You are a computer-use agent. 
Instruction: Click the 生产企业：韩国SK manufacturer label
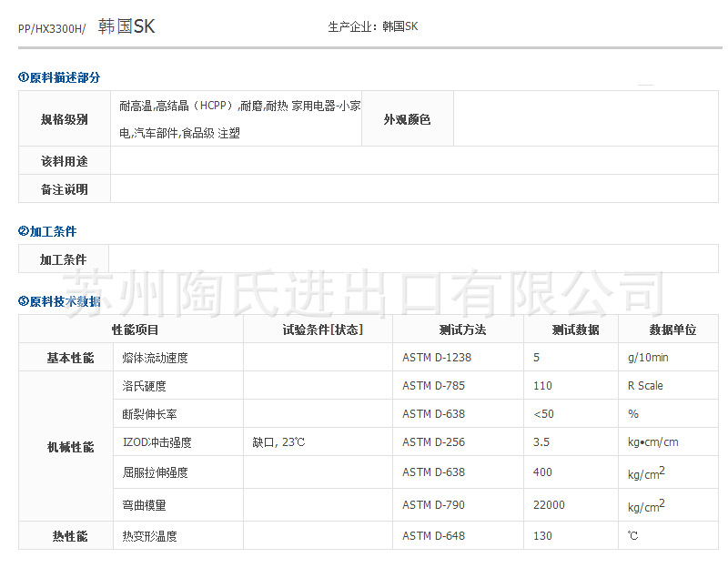[x=373, y=26]
